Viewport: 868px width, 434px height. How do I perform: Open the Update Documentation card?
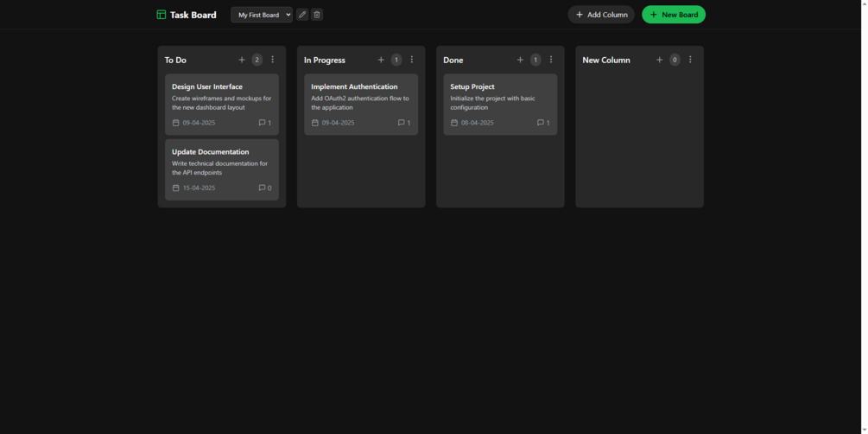click(222, 169)
